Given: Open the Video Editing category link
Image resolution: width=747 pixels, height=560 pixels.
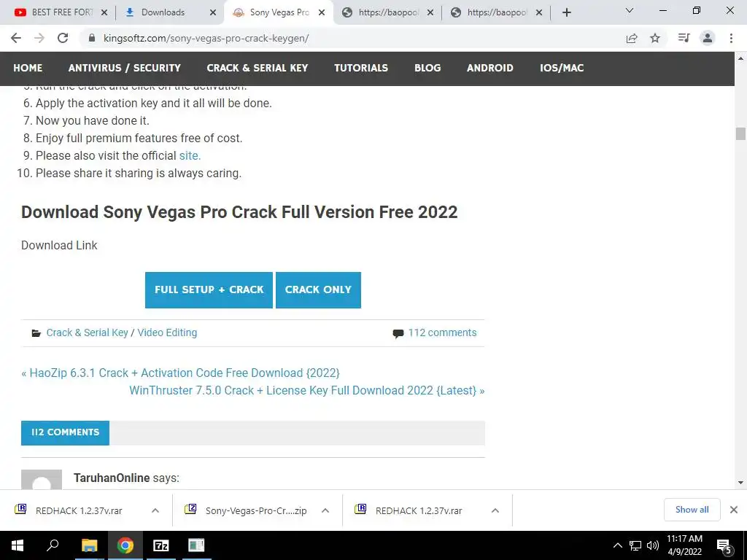Looking at the screenshot, I should 167,332.
